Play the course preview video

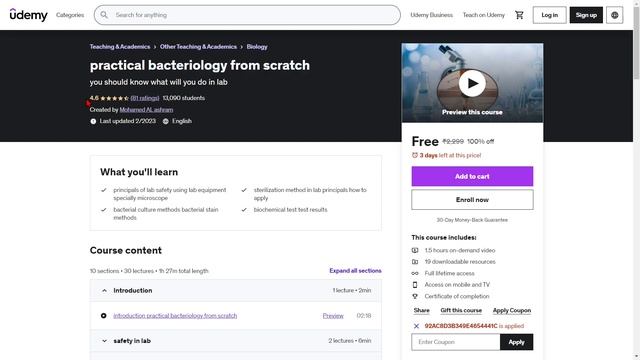click(472, 83)
